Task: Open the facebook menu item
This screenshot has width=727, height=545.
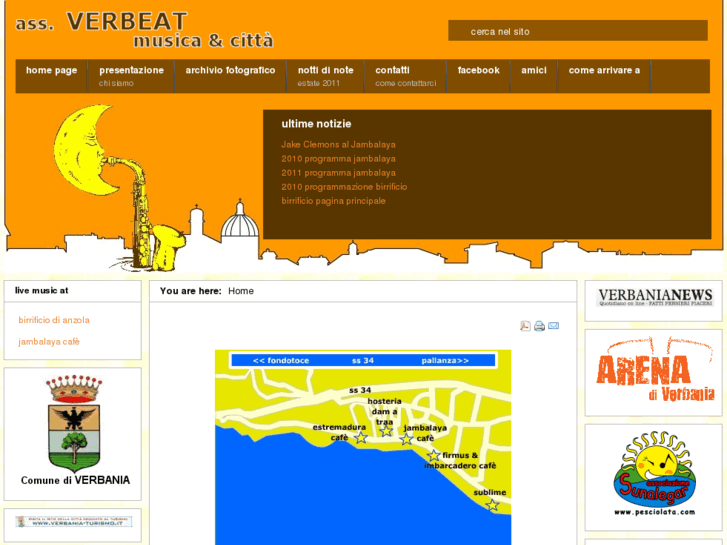Action: [478, 76]
